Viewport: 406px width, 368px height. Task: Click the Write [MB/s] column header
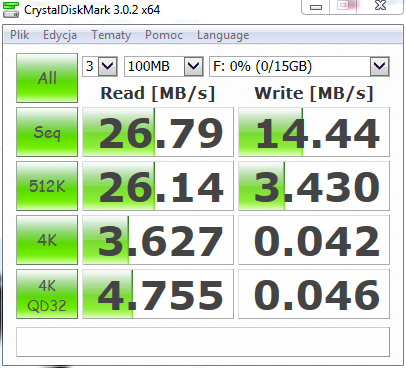point(314,93)
